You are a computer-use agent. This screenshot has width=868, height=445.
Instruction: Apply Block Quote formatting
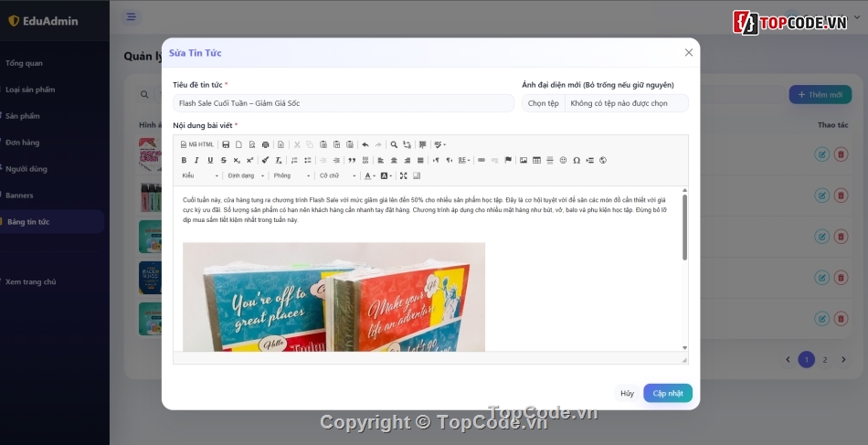coord(352,160)
